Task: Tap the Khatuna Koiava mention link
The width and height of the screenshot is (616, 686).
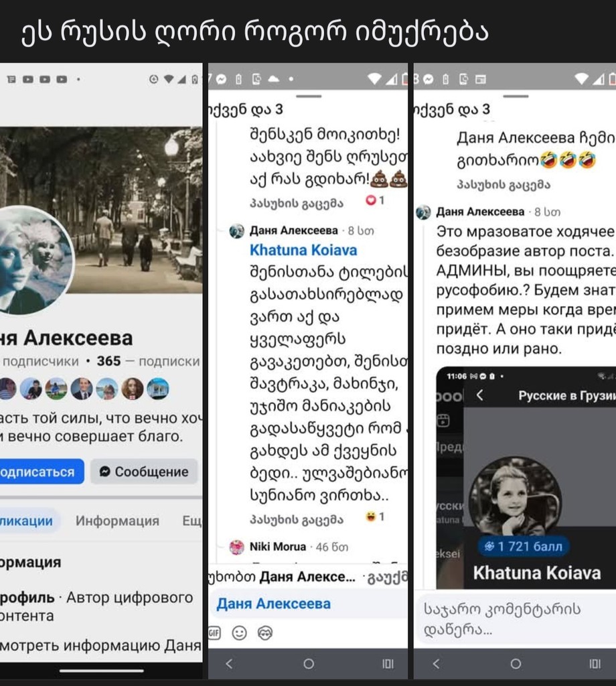Action: (x=303, y=250)
